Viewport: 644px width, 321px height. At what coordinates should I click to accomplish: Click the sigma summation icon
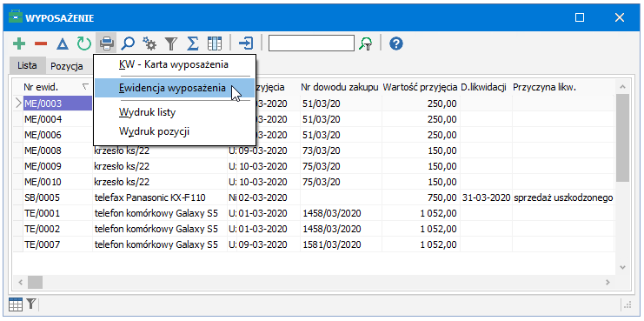pyautogui.click(x=192, y=43)
